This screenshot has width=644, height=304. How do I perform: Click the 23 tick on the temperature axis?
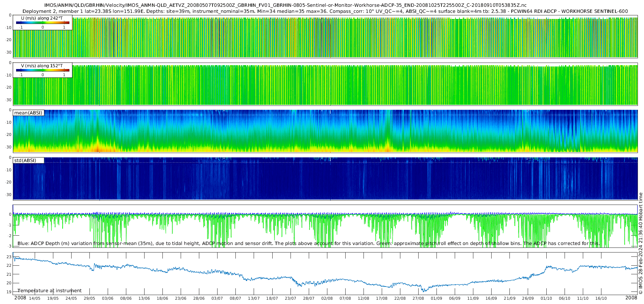pos(9,257)
